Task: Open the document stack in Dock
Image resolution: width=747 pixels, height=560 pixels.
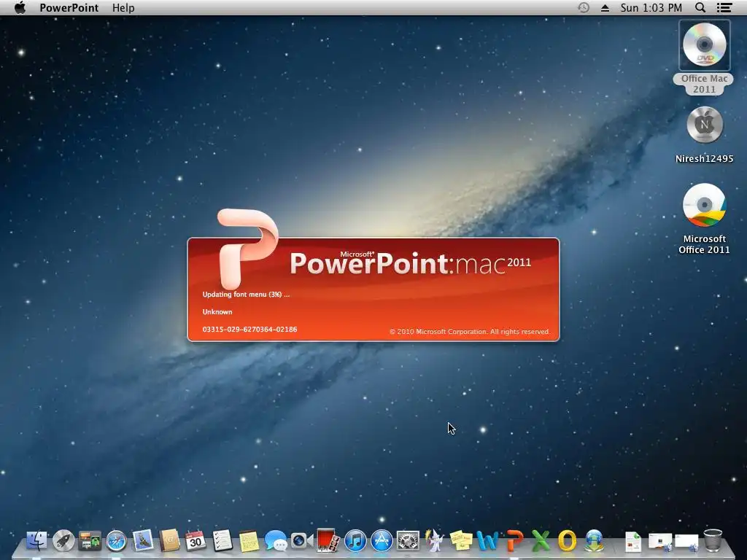Action: (x=633, y=542)
